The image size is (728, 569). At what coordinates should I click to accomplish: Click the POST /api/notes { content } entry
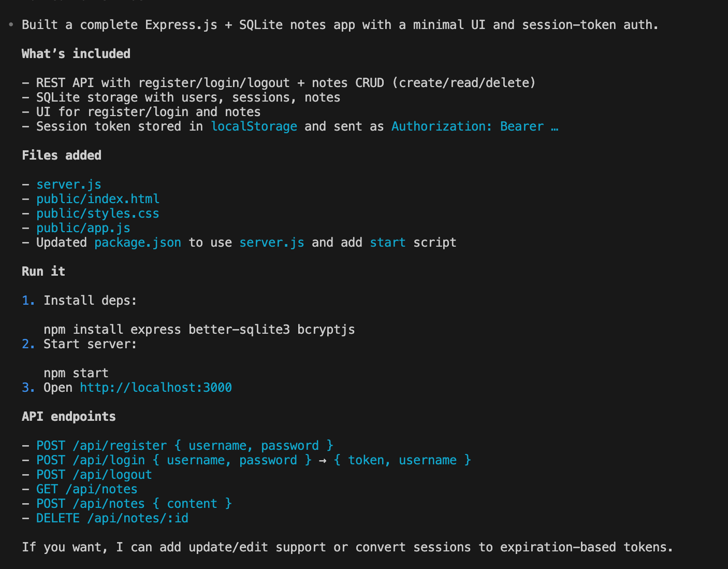coord(134,504)
